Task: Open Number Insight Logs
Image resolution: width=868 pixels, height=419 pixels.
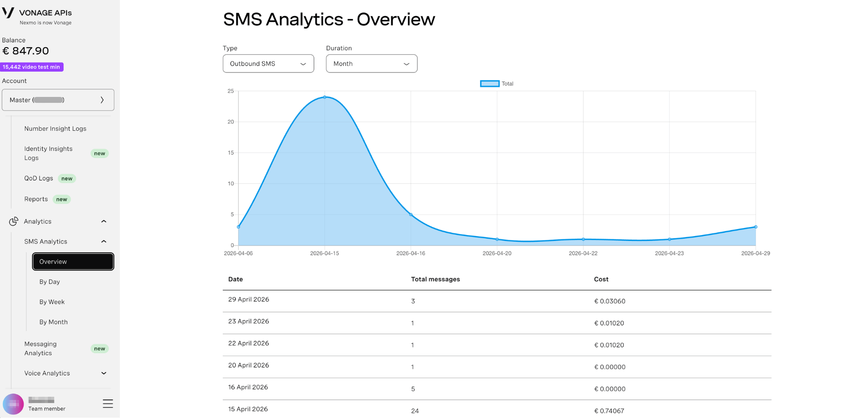Action: pos(55,129)
